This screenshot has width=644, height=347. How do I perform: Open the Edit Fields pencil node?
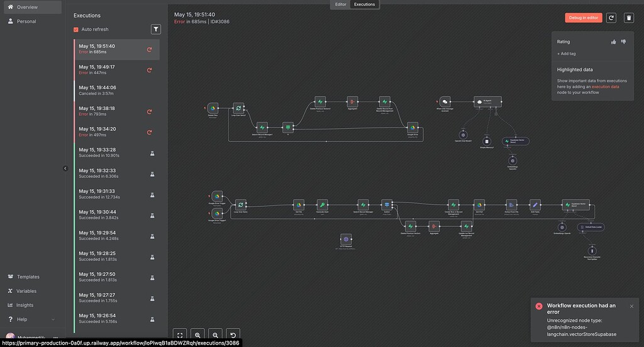(x=535, y=205)
